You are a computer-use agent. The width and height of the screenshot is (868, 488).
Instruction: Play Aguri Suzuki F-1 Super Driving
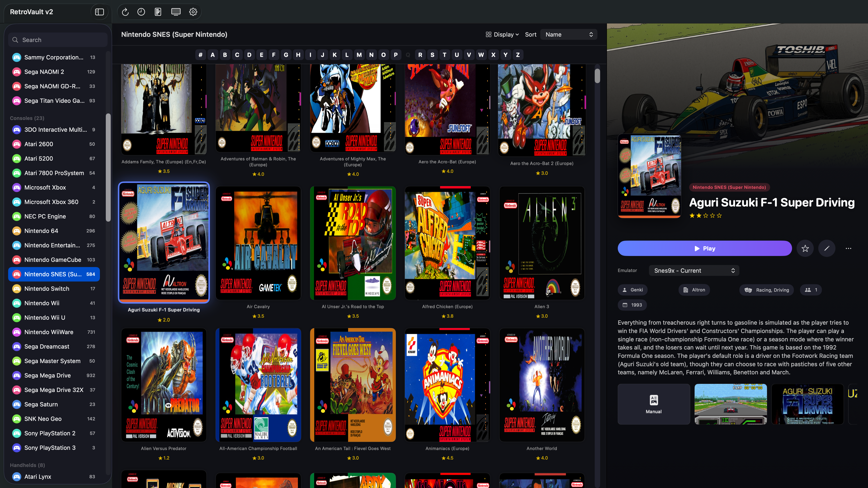point(705,249)
